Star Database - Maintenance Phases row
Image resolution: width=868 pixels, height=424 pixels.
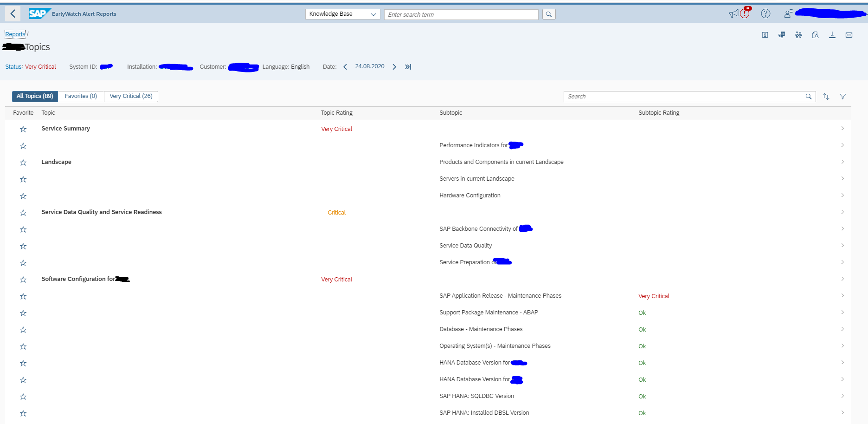pyautogui.click(x=23, y=330)
